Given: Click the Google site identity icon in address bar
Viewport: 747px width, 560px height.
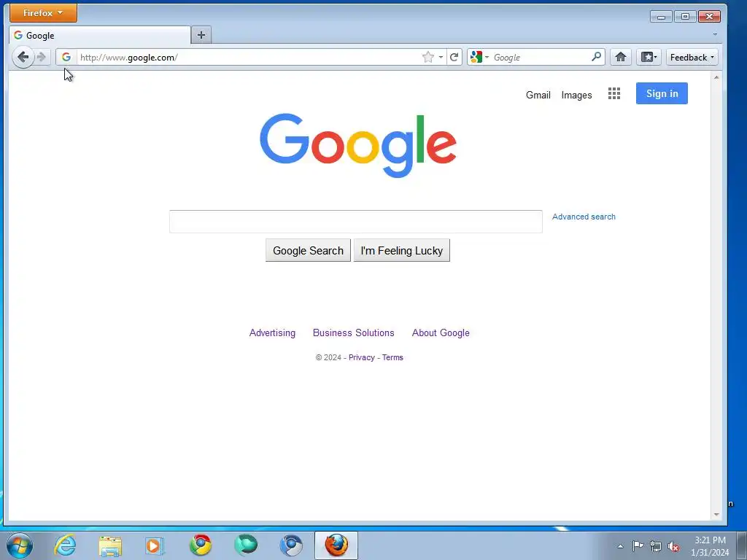Looking at the screenshot, I should click(66, 57).
